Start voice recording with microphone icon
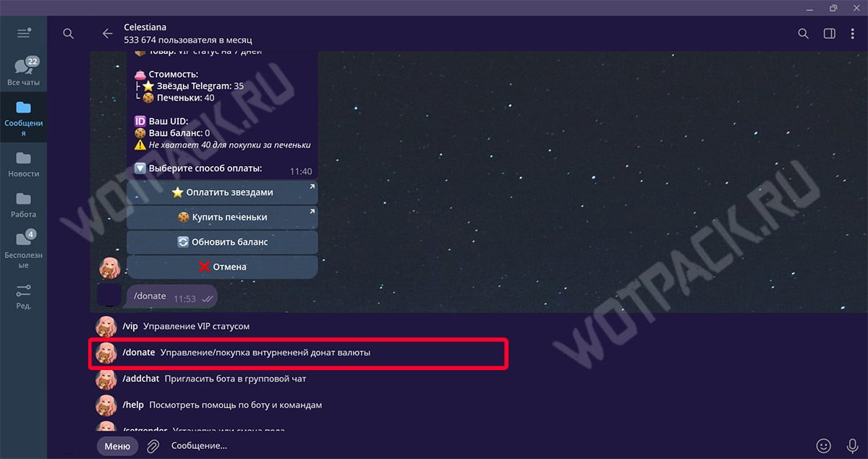Screen dimensions: 868x459 [x=852, y=446]
